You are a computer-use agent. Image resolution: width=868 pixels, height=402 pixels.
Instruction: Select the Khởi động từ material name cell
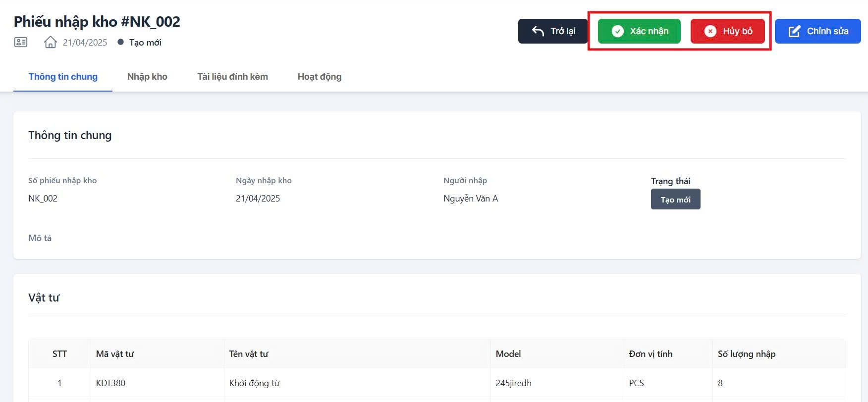254,383
